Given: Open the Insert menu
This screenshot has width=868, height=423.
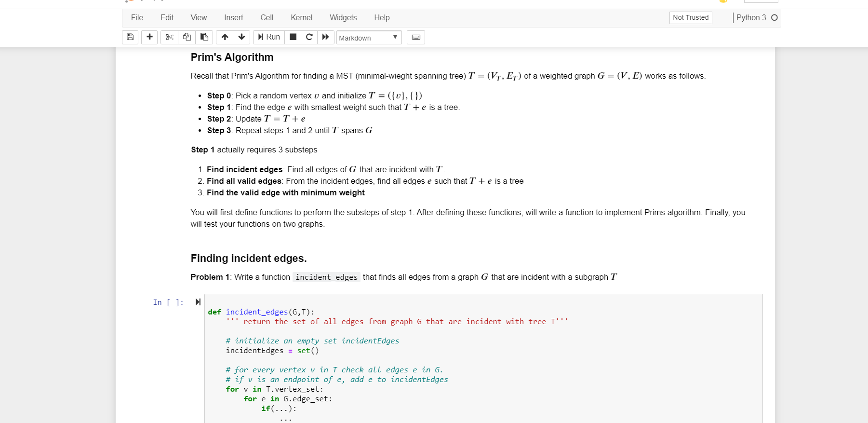Looking at the screenshot, I should [233, 18].
